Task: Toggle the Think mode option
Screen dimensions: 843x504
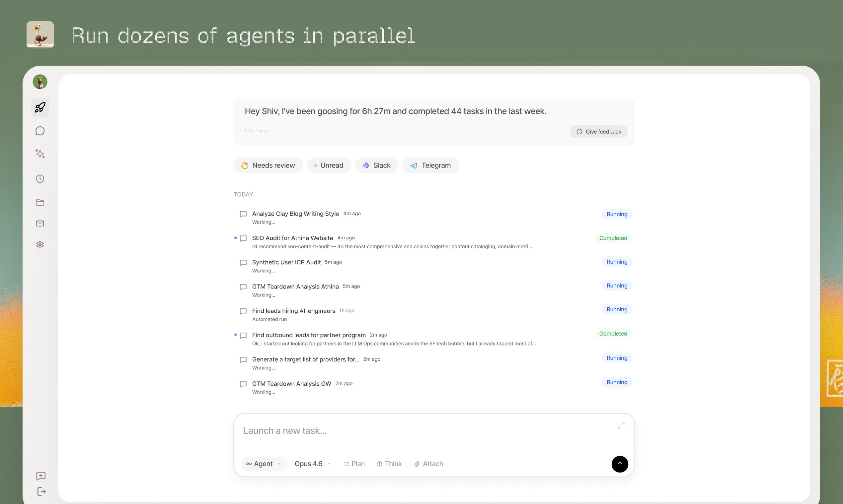Action: point(389,464)
